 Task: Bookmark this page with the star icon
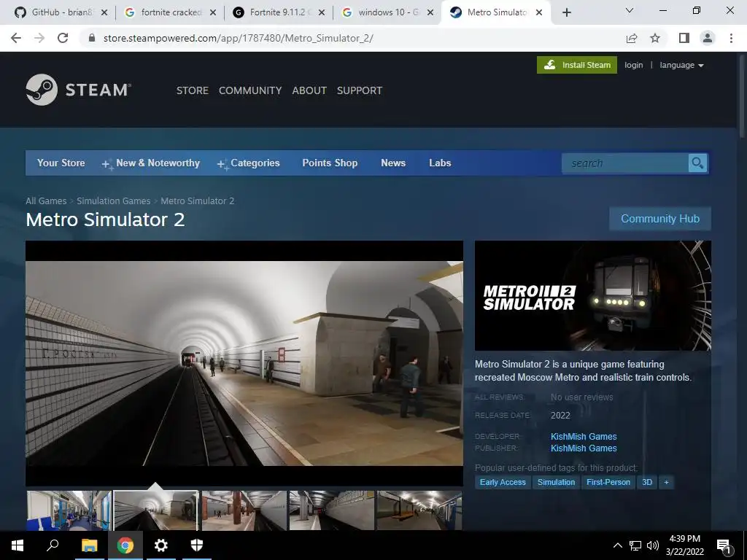coord(655,38)
